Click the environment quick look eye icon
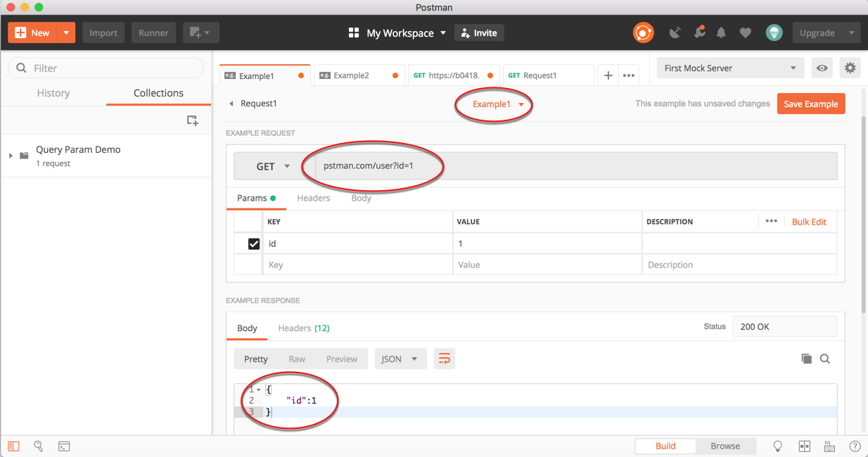Image resolution: width=868 pixels, height=457 pixels. [x=822, y=68]
